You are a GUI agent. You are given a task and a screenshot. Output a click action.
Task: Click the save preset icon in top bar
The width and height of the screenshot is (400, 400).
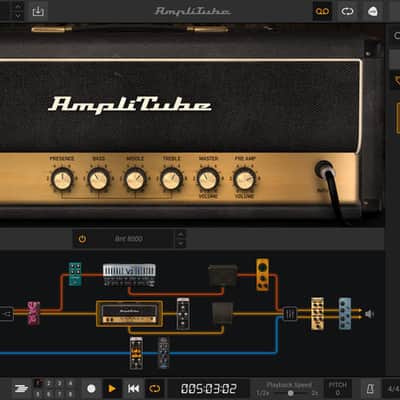38,11
